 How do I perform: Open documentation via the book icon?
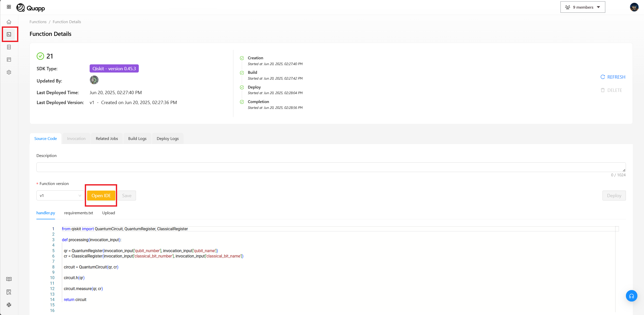pos(9,279)
